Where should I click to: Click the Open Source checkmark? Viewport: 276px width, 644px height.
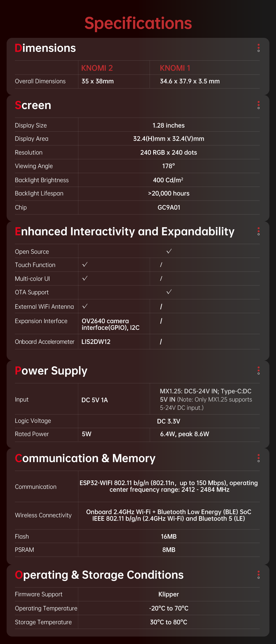[x=169, y=251]
